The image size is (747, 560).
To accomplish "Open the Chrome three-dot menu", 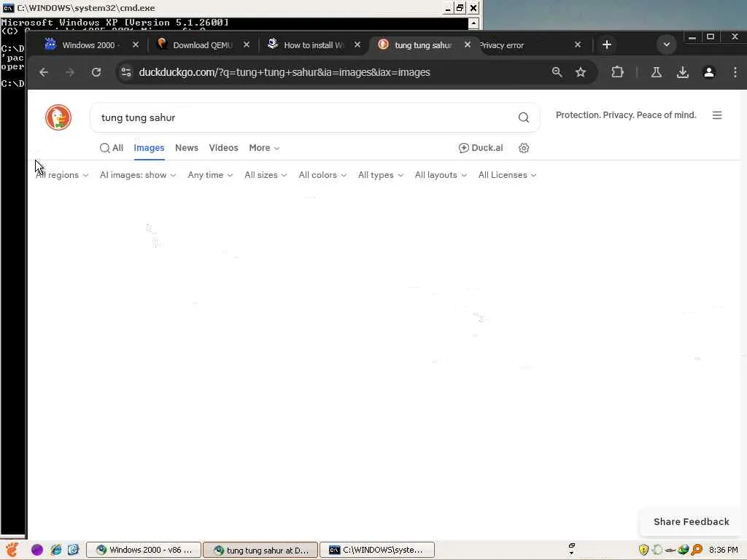I will [x=735, y=72].
